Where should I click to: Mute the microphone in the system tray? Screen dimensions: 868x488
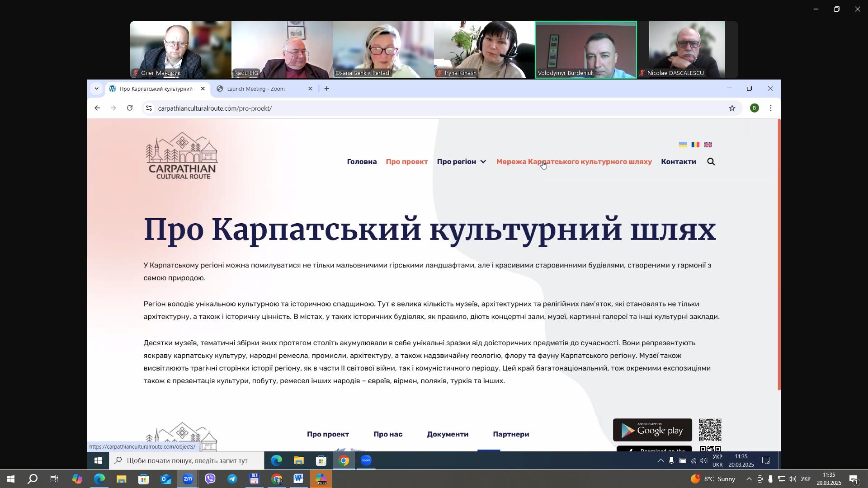(770, 479)
